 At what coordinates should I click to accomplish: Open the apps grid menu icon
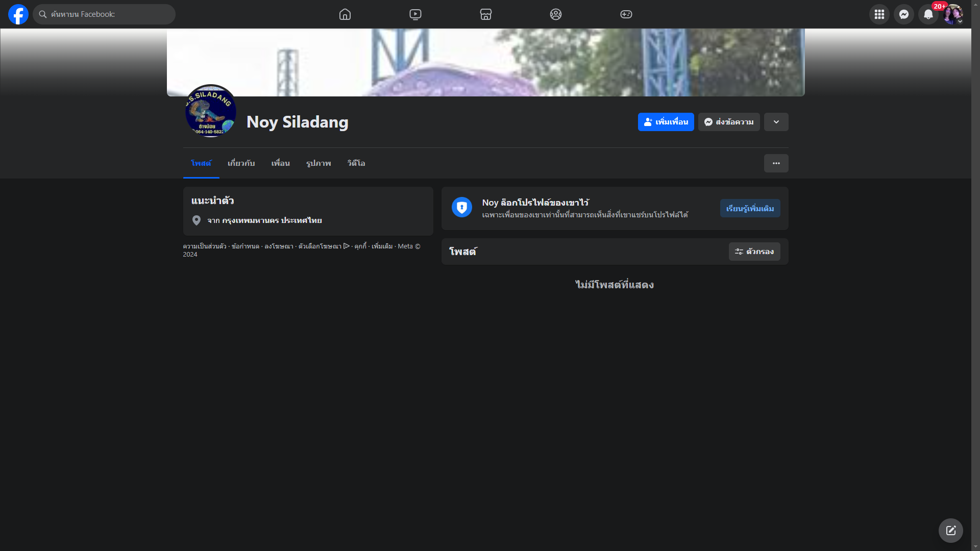click(x=879, y=14)
